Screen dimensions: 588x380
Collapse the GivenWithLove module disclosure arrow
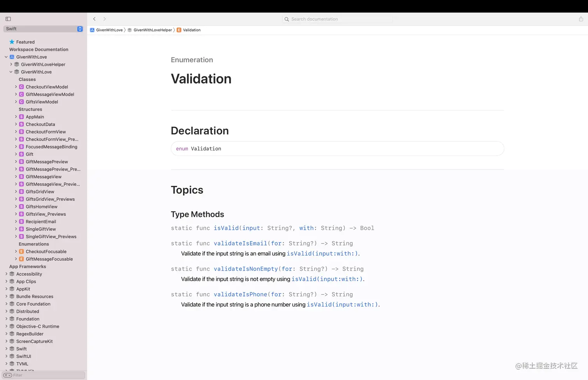point(11,72)
